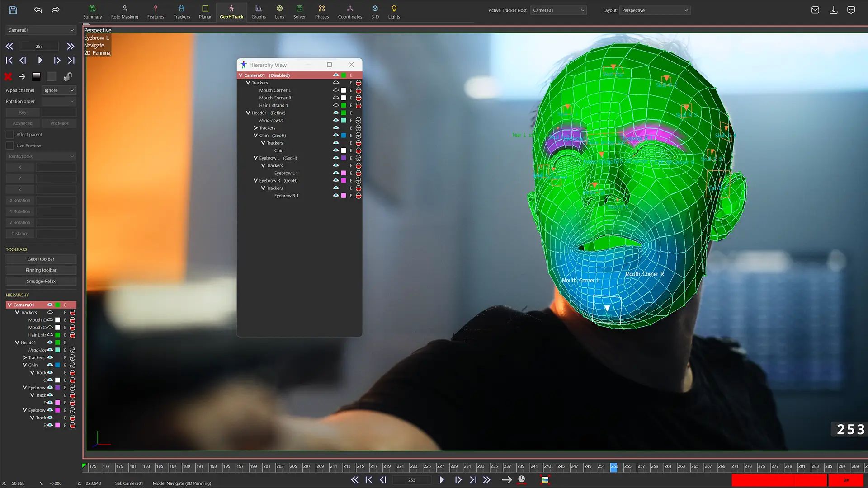Viewport: 868px width, 488px height.
Task: Click the mail envelope icon at top right
Action: (x=815, y=10)
